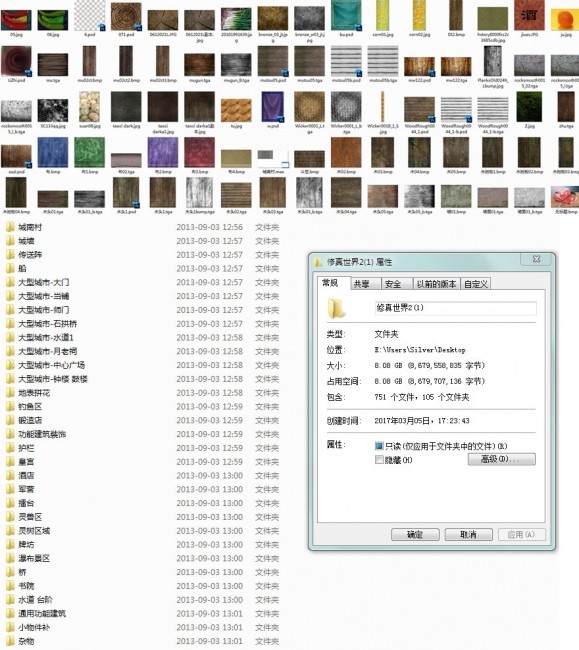This screenshot has height=650, width=579.
Task: Dismiss dialog with 取消 button
Action: pos(468,534)
